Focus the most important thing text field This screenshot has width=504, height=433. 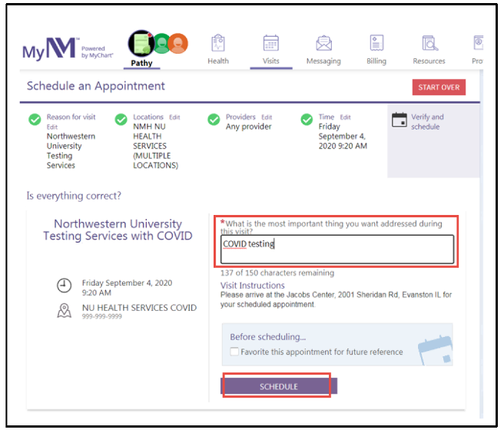[337, 250]
